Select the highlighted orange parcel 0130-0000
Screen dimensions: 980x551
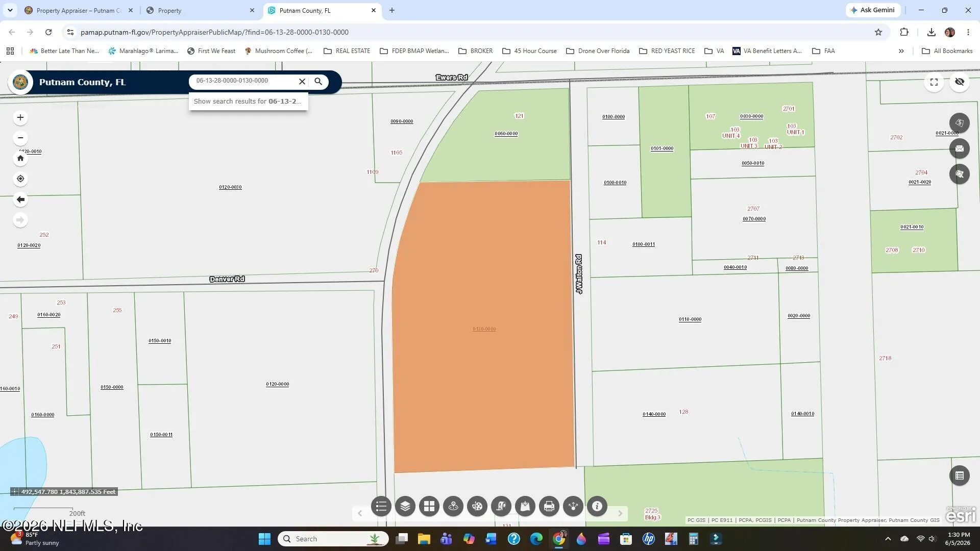pos(484,327)
